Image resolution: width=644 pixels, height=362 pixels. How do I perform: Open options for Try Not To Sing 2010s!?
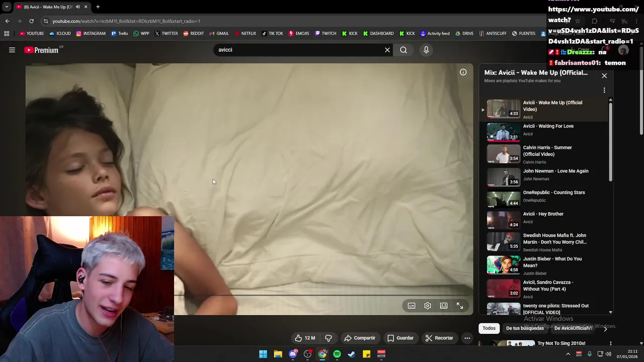[610, 344]
